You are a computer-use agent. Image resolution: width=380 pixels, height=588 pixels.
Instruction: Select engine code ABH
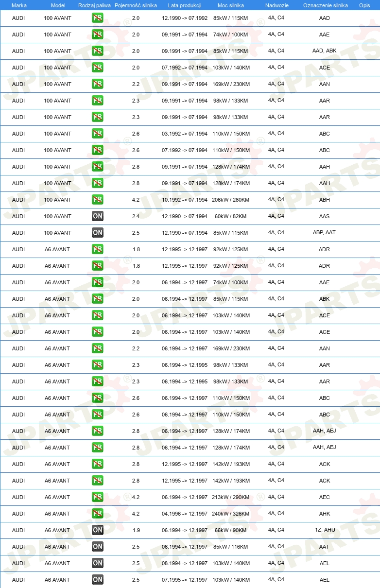tap(325, 200)
